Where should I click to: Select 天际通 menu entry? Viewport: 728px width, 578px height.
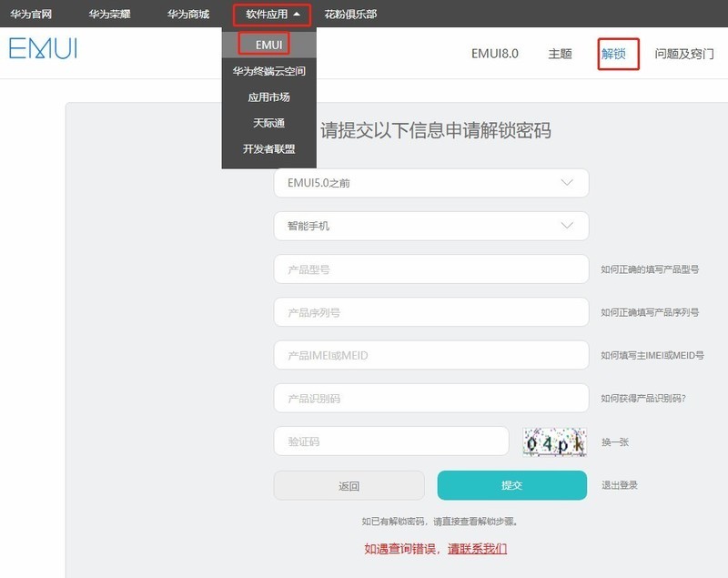[x=268, y=123]
